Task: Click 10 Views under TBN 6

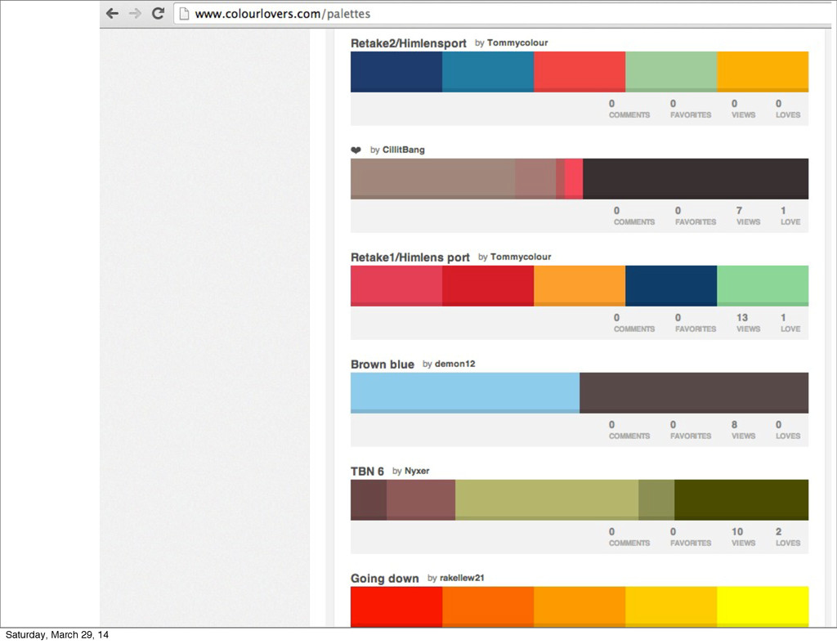Action: point(743,537)
